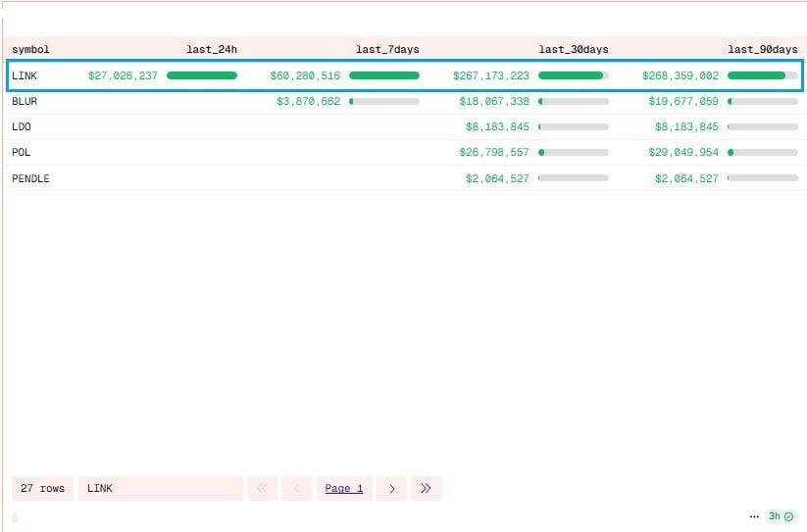Screen dimensions: 807x532
Task: Go to the next page arrow
Action: tap(391, 488)
